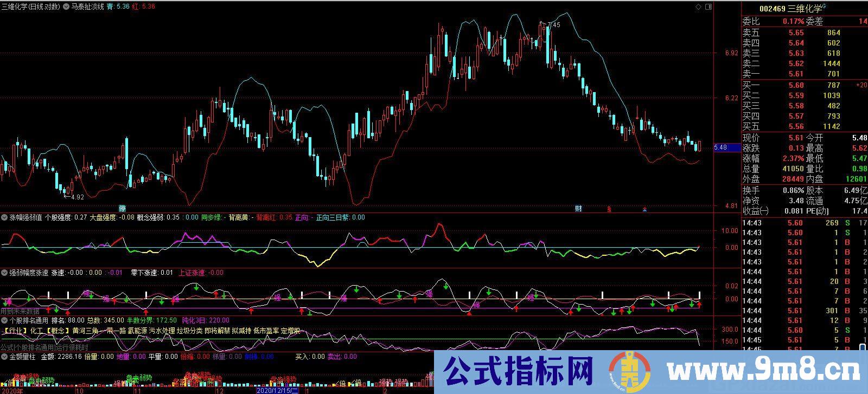This screenshot has width=868, height=394.
Task: Click the 2020年 label on time axis
Action: (x=12, y=390)
